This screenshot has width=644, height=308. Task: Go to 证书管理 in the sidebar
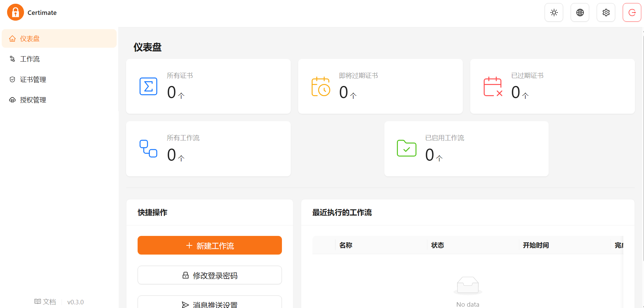click(x=33, y=80)
